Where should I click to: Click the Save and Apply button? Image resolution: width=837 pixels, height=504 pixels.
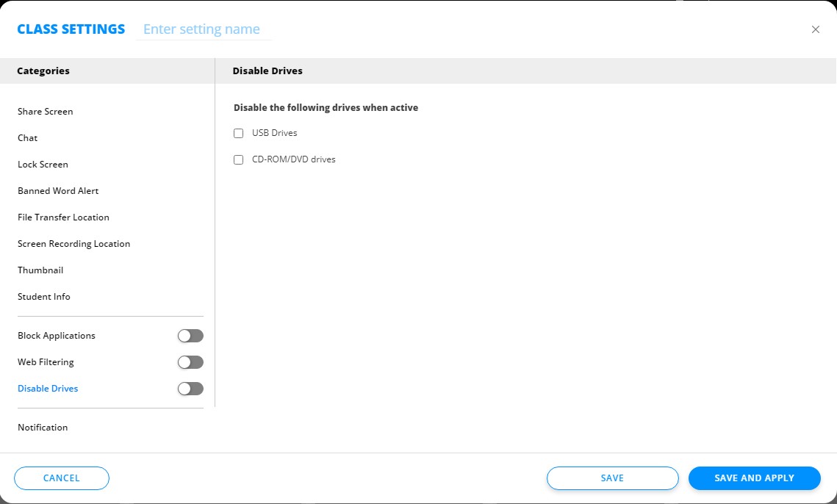[x=754, y=478]
